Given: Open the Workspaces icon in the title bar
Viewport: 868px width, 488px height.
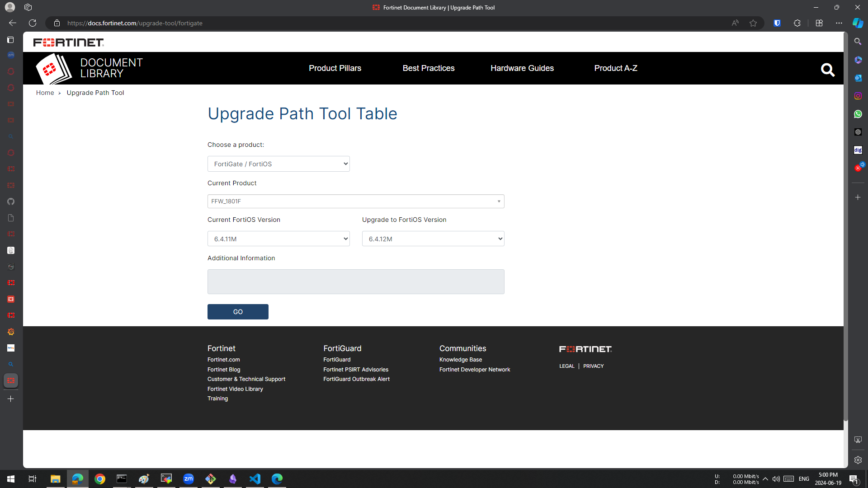Looking at the screenshot, I should click(28, 7).
